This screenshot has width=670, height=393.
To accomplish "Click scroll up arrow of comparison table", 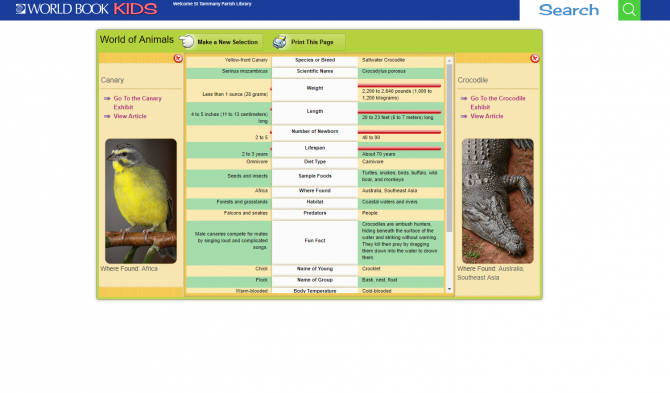I will (449, 61).
